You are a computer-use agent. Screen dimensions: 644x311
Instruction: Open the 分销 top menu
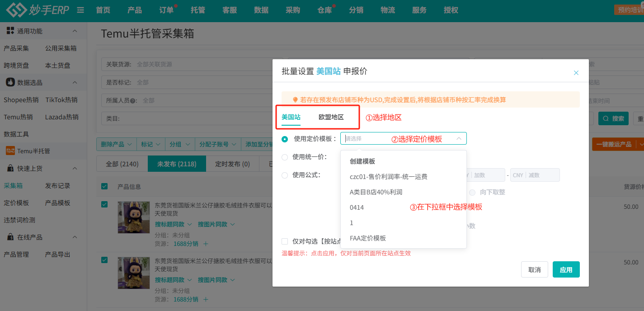point(356,10)
